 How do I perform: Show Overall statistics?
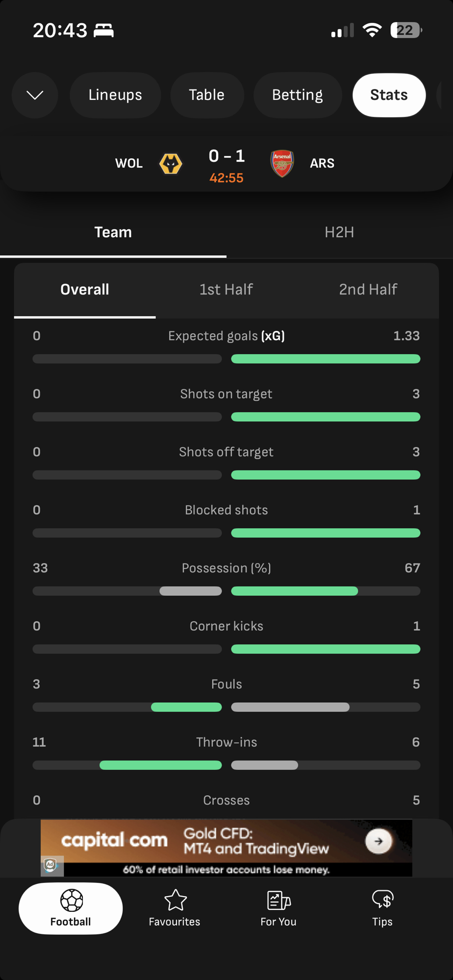[85, 290]
